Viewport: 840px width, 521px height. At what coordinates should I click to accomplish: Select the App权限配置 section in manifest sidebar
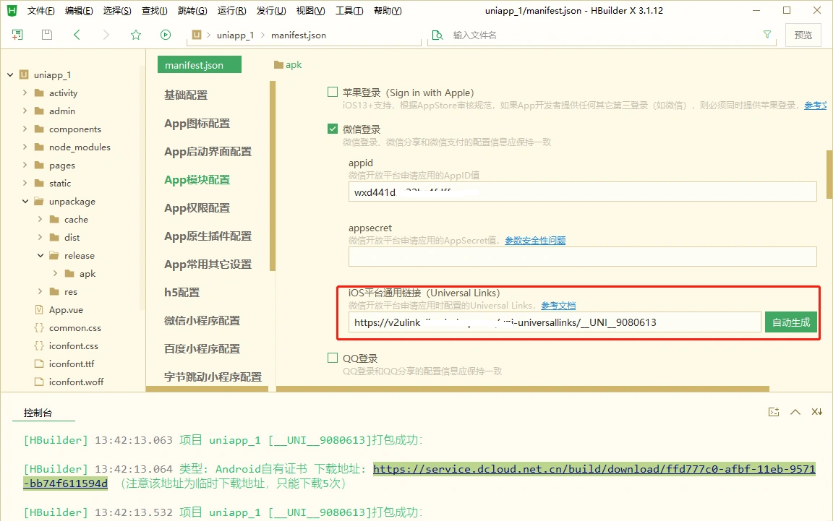197,208
